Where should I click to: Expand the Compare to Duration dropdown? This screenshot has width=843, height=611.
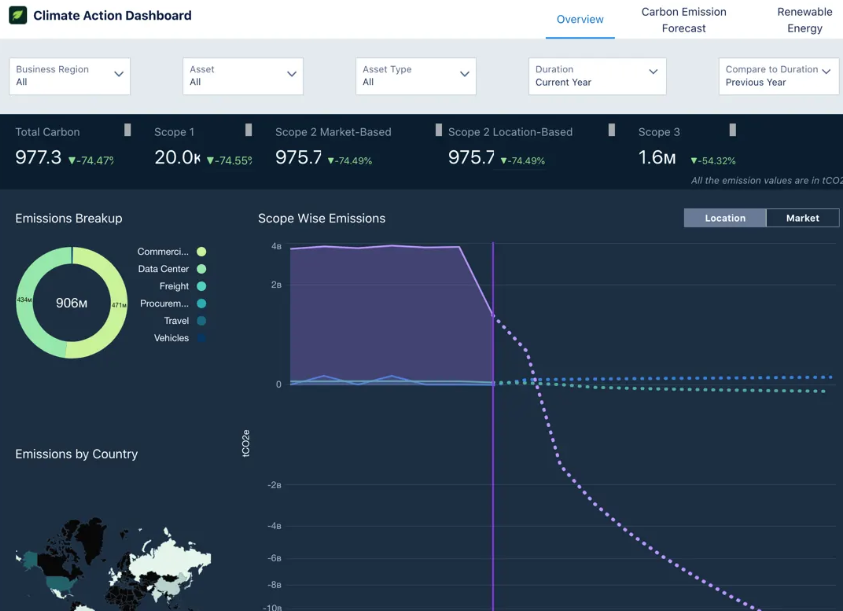[x=779, y=76]
